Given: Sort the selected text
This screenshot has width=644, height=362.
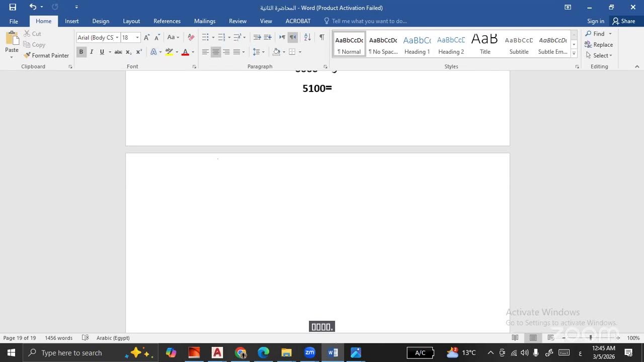Looking at the screenshot, I should pyautogui.click(x=307, y=37).
